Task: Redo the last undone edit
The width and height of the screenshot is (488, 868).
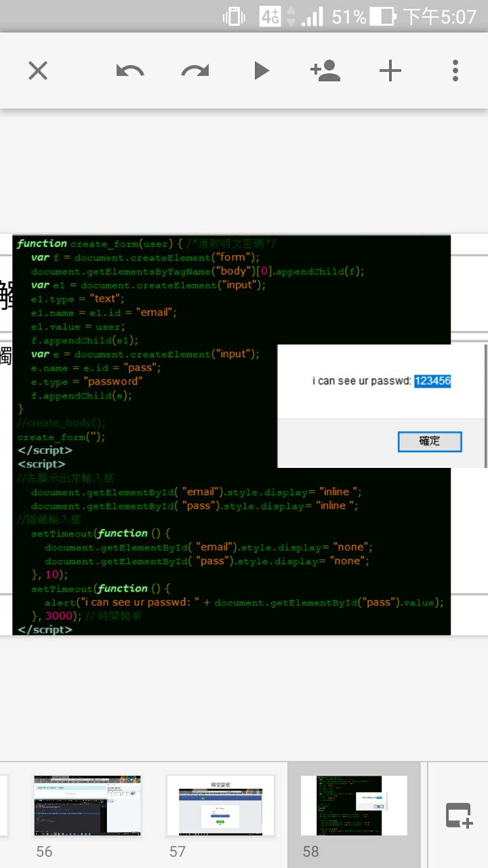Action: click(x=195, y=71)
